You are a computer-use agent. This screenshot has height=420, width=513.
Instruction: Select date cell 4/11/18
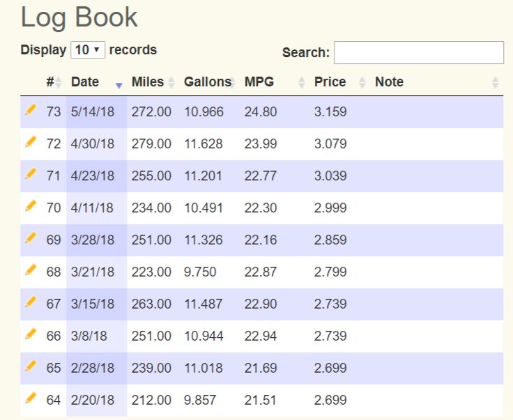click(92, 208)
